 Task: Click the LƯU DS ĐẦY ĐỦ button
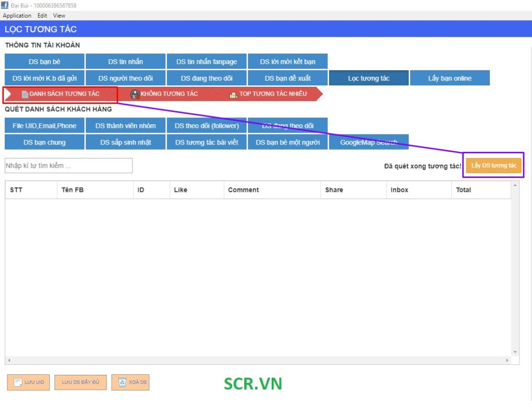[81, 383]
